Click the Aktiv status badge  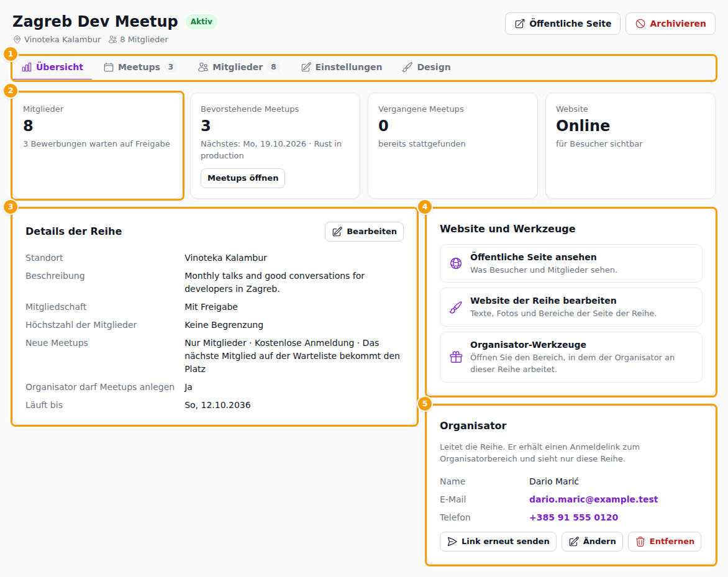pos(201,21)
